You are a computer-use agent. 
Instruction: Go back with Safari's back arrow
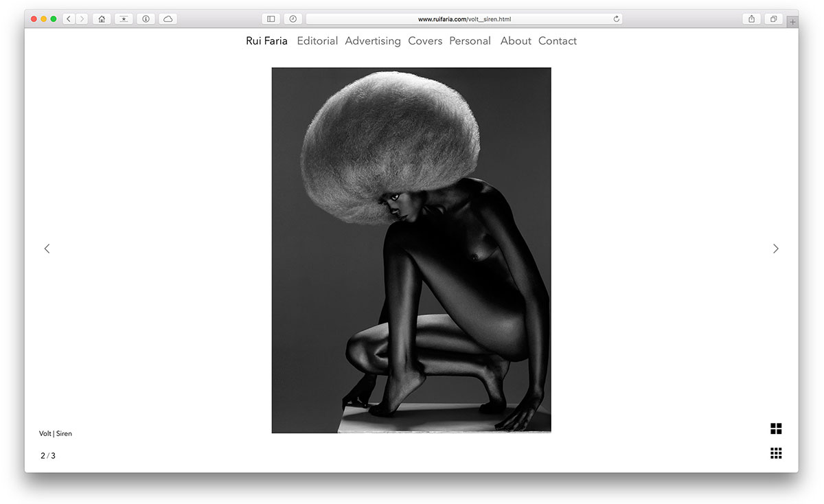click(x=69, y=19)
